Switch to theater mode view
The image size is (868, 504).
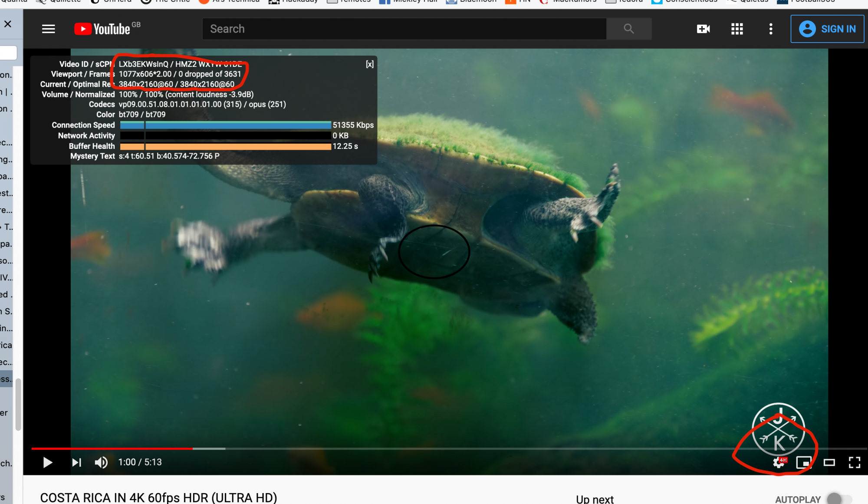point(829,463)
